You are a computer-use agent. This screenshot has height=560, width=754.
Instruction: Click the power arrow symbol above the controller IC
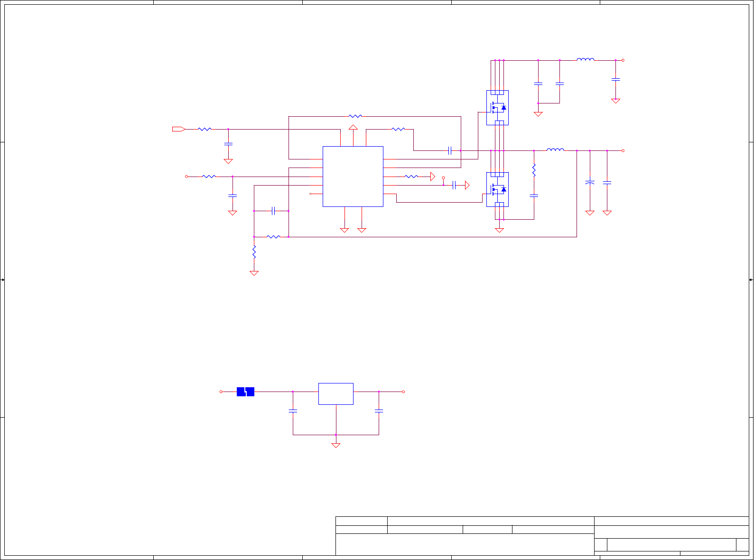click(353, 128)
